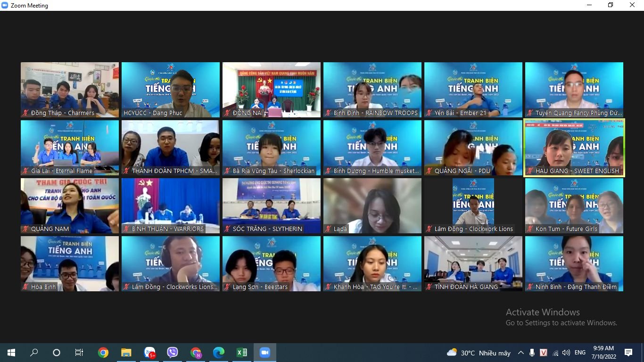This screenshot has width=644, height=362.
Task: Launch Viber from the taskbar
Action: coord(173,353)
